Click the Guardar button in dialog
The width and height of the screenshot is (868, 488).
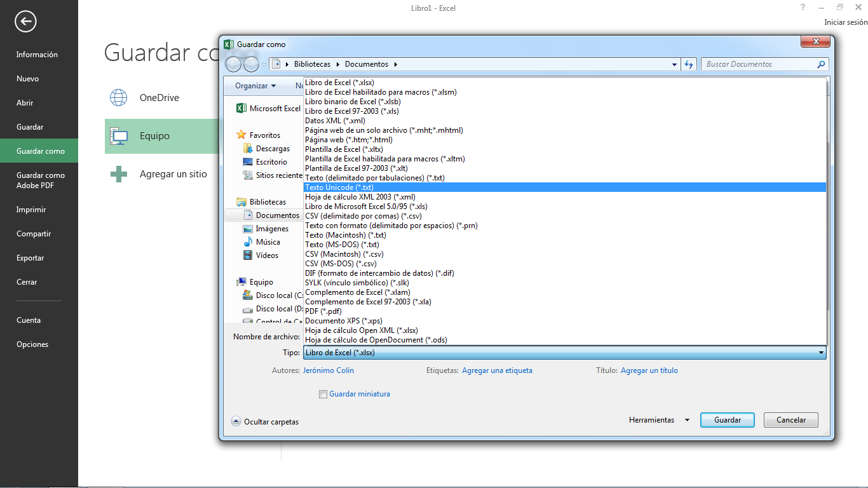point(728,420)
